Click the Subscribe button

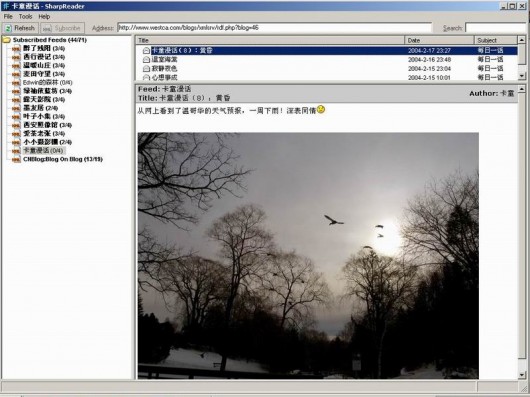63,28
